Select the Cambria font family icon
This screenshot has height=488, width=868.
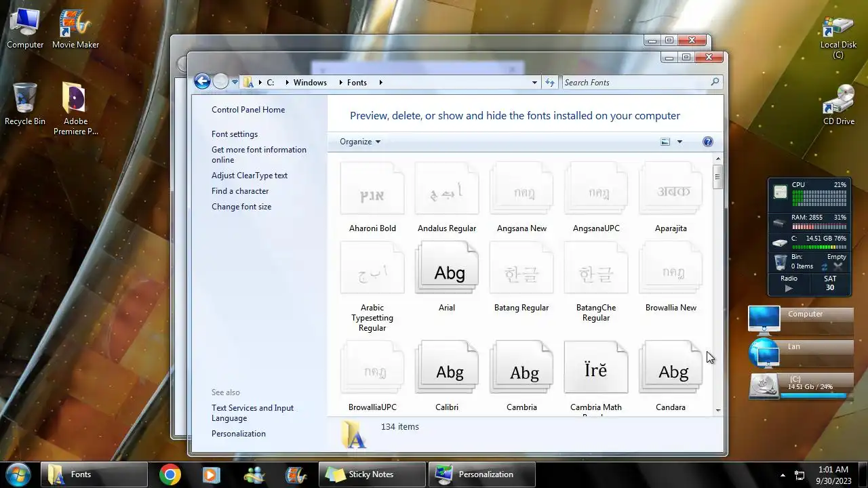[521, 367]
